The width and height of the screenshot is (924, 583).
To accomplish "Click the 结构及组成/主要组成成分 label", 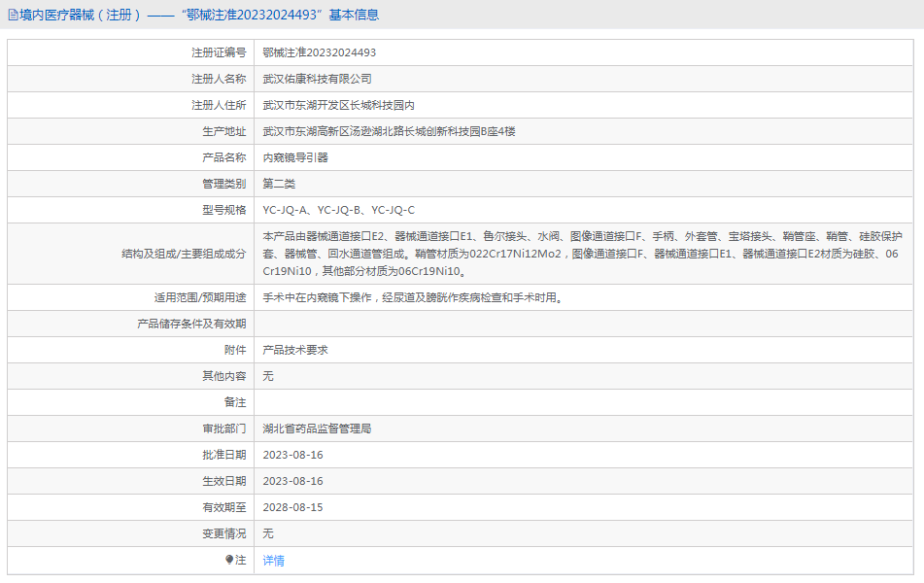I will [184, 254].
